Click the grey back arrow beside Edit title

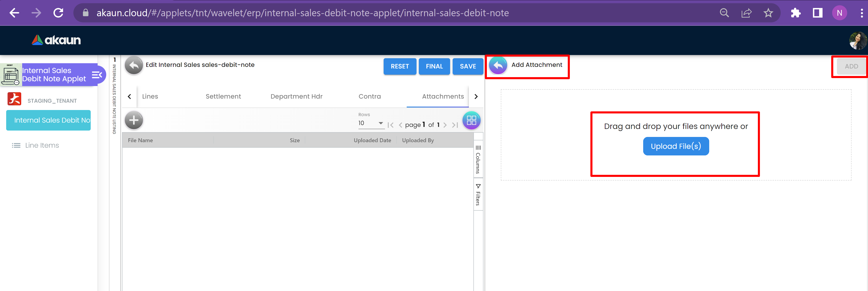coord(134,65)
